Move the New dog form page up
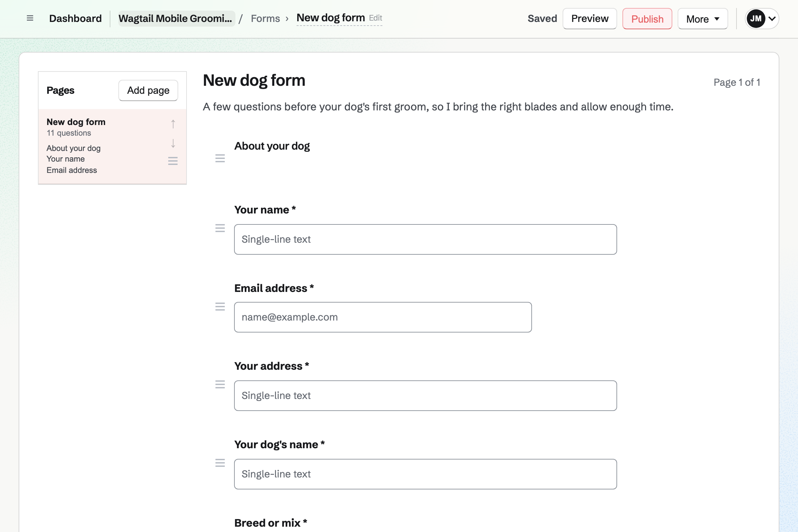 point(173,124)
